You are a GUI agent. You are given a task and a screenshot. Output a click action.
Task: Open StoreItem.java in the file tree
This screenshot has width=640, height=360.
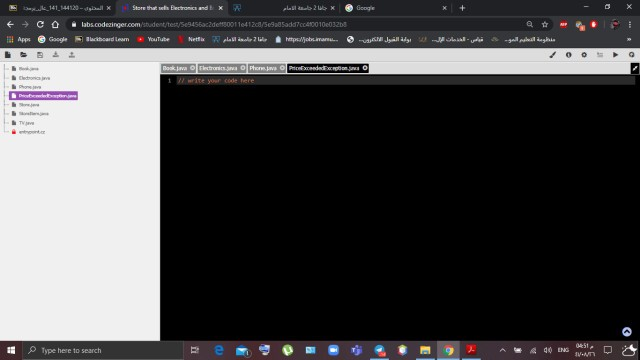[x=33, y=113]
